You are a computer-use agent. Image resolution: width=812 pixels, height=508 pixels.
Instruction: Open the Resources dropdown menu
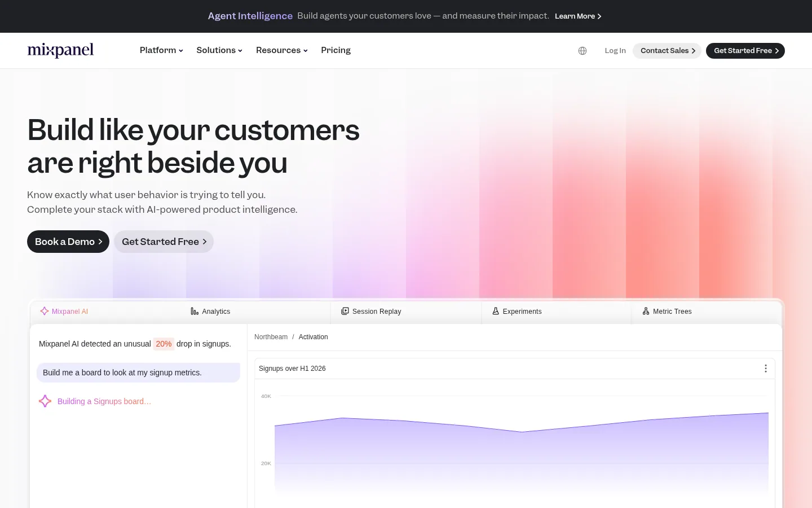282,50
